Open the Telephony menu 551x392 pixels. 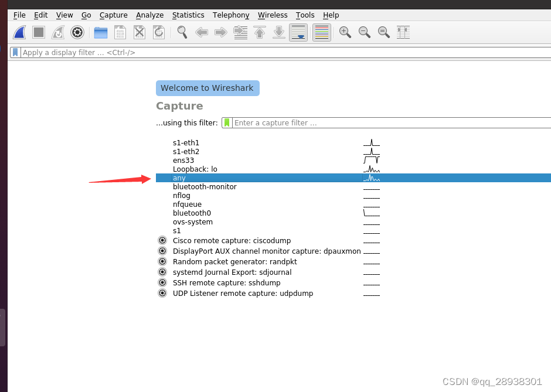(231, 15)
